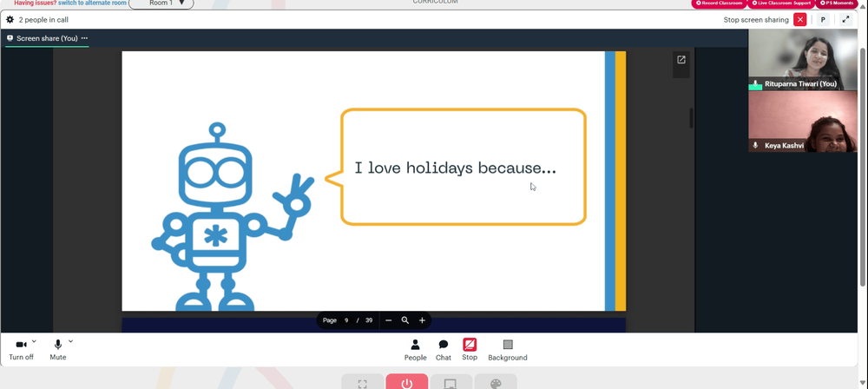Click the P avatar button
The image size is (868, 389).
[823, 20]
